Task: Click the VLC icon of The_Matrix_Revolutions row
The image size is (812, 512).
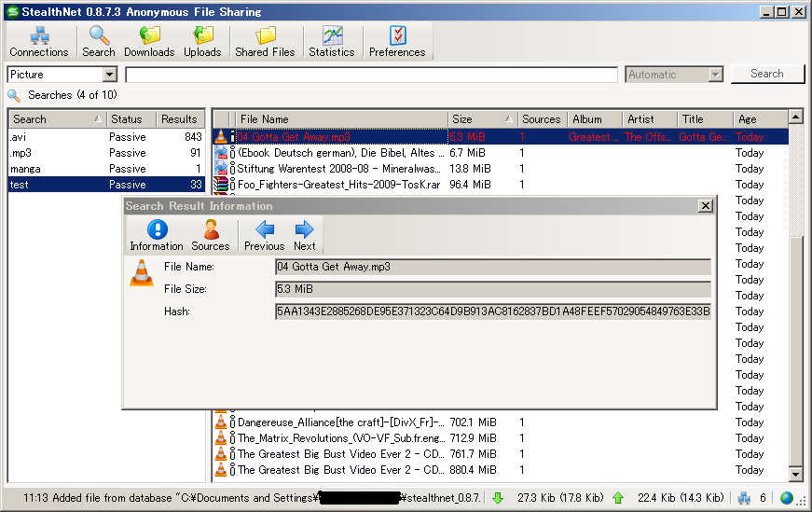Action: (221, 438)
